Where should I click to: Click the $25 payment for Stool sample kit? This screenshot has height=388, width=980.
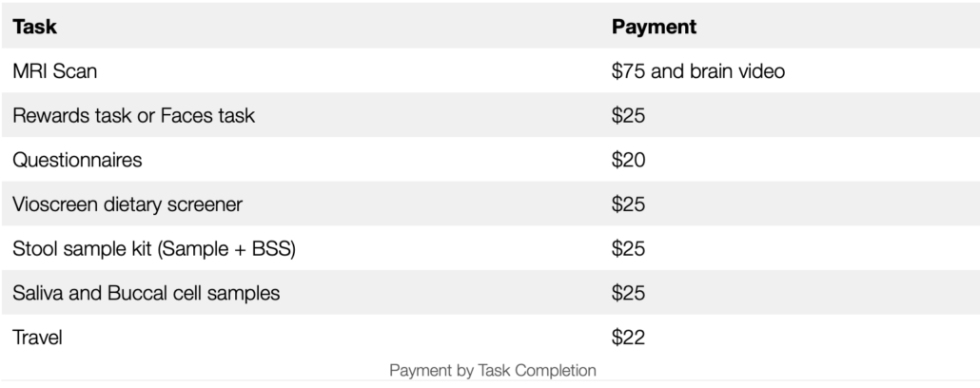(628, 248)
